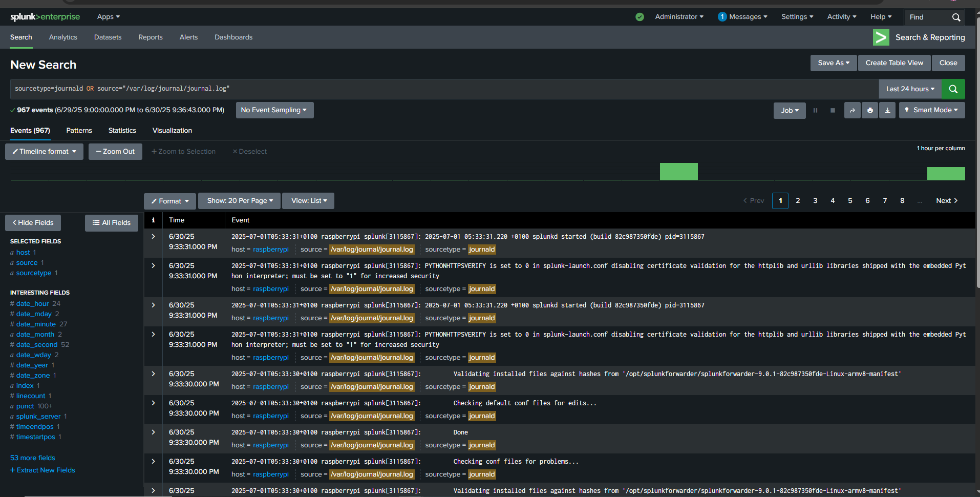Image resolution: width=980 pixels, height=497 pixels.
Task: Switch to the Statistics tab
Action: [122, 131]
